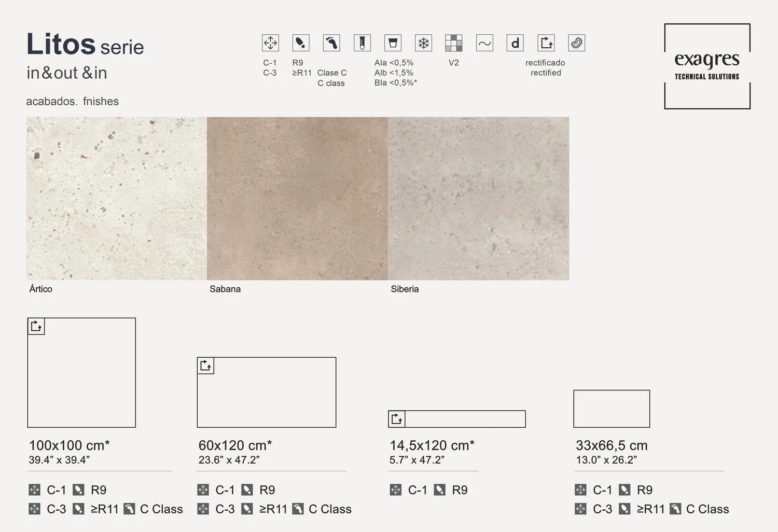
Task: Select the Ártico finish swatch
Action: (x=117, y=199)
